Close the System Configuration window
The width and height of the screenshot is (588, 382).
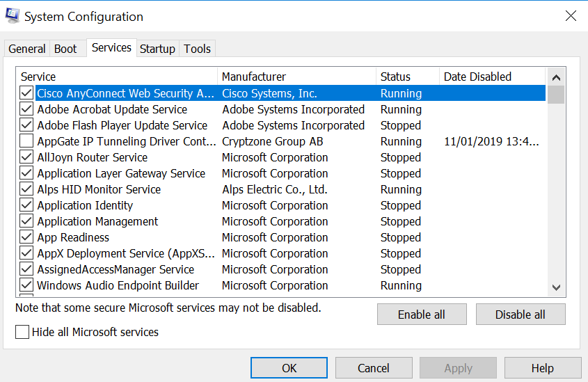(570, 16)
